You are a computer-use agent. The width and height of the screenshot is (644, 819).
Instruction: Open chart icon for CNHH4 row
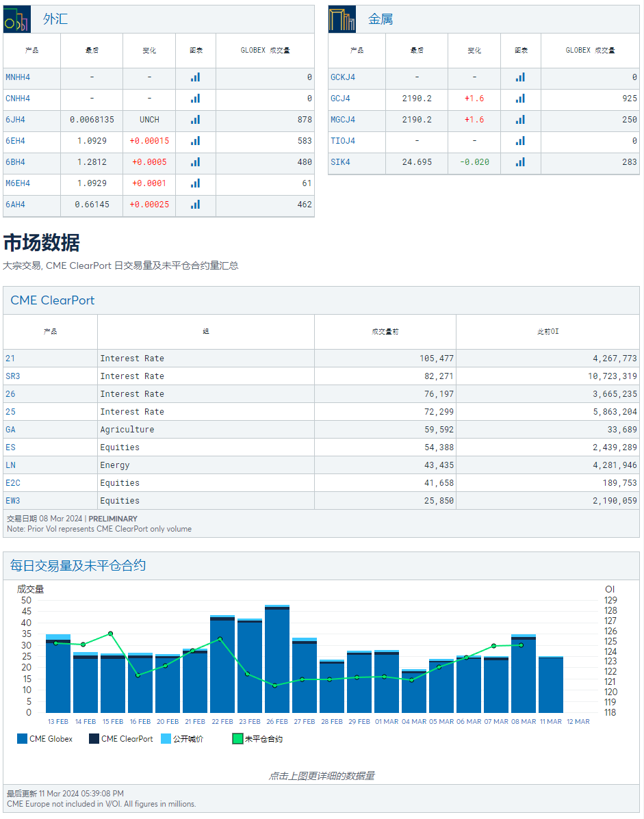click(x=195, y=99)
